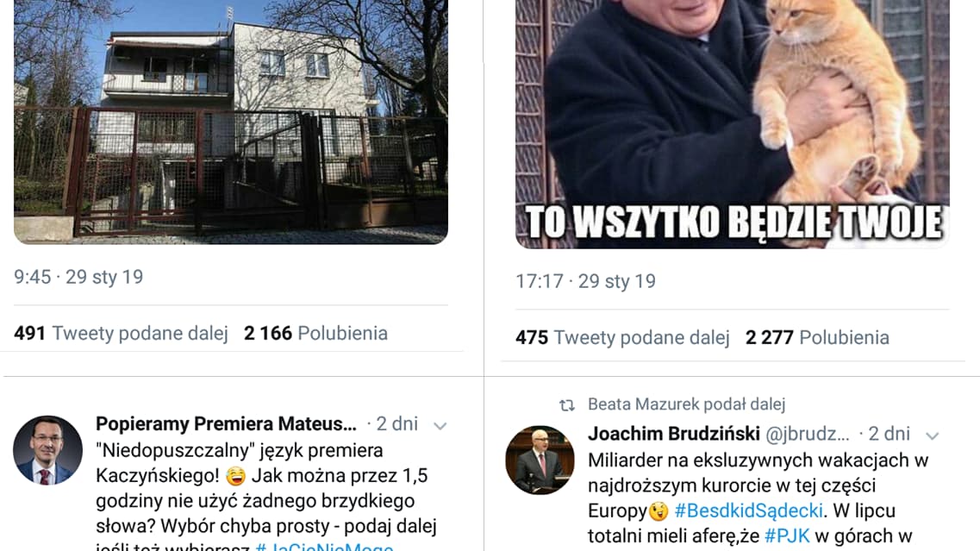The height and width of the screenshot is (551, 980).
Task: Open the #PJK hashtag
Action: tap(787, 536)
